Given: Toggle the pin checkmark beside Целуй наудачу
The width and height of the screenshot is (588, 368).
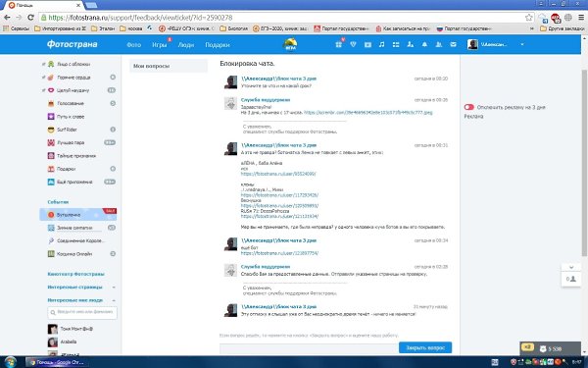Looking at the screenshot, I should point(43,90).
